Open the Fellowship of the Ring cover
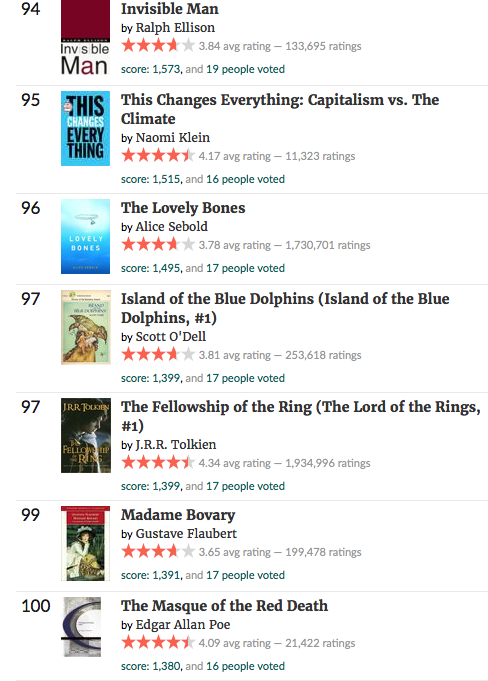The image size is (488, 681). click(x=86, y=436)
